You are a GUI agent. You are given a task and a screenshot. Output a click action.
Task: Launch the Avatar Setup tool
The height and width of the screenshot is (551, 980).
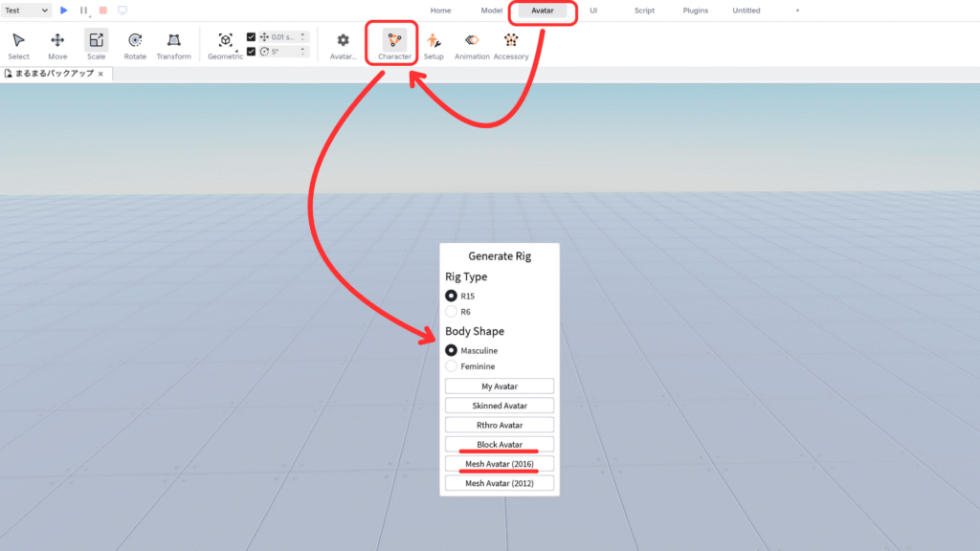point(434,44)
